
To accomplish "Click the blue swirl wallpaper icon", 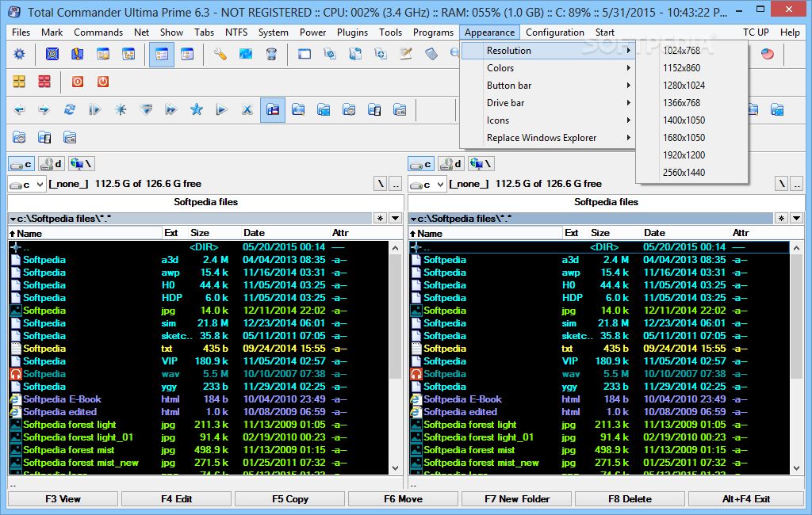I will (246, 54).
